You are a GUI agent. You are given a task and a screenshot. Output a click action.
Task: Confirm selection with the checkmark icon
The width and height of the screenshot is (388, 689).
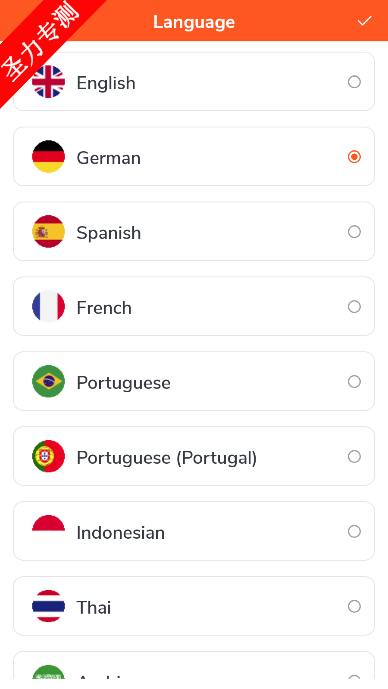364,21
